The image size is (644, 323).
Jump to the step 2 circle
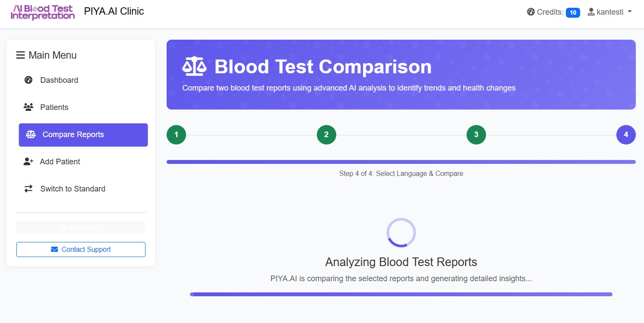pos(326,135)
